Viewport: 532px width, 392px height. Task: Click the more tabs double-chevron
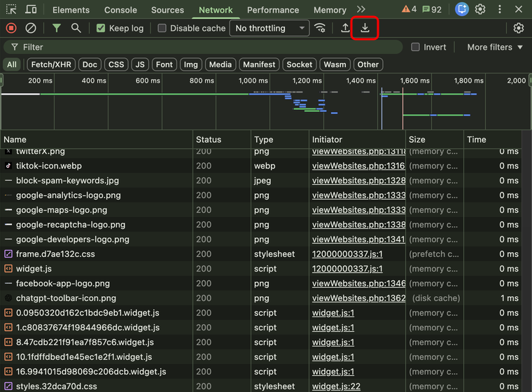[x=361, y=10]
